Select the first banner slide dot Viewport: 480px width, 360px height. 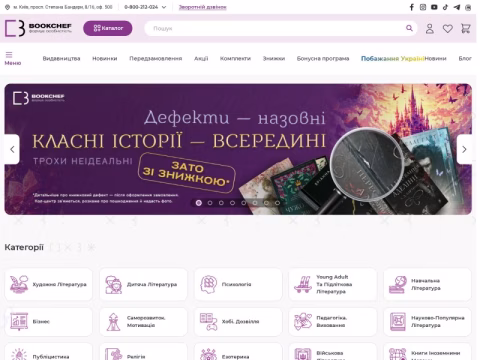[x=199, y=203]
